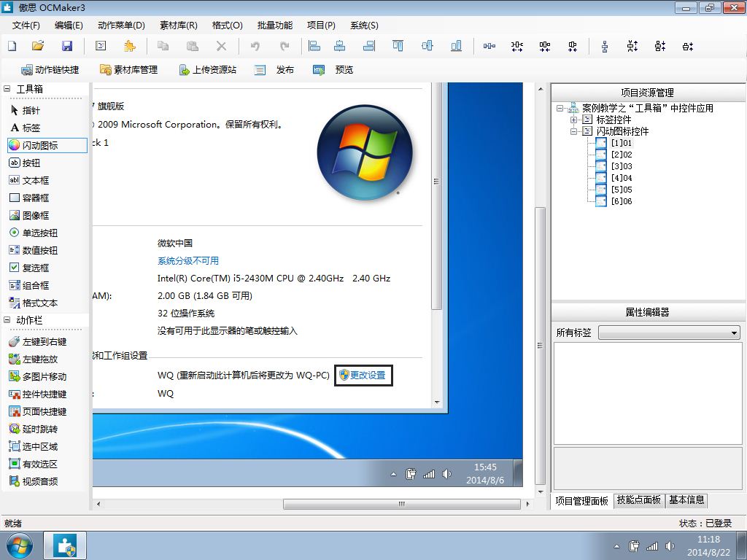The image size is (747, 560).
Task: Click the taskbar volume speaker icon
Action: [670, 546]
